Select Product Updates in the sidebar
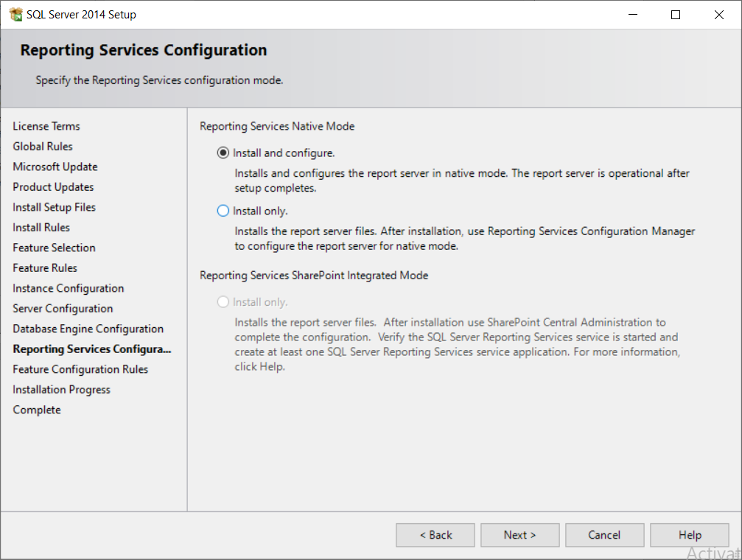Screen dimensions: 742x560 point(53,187)
